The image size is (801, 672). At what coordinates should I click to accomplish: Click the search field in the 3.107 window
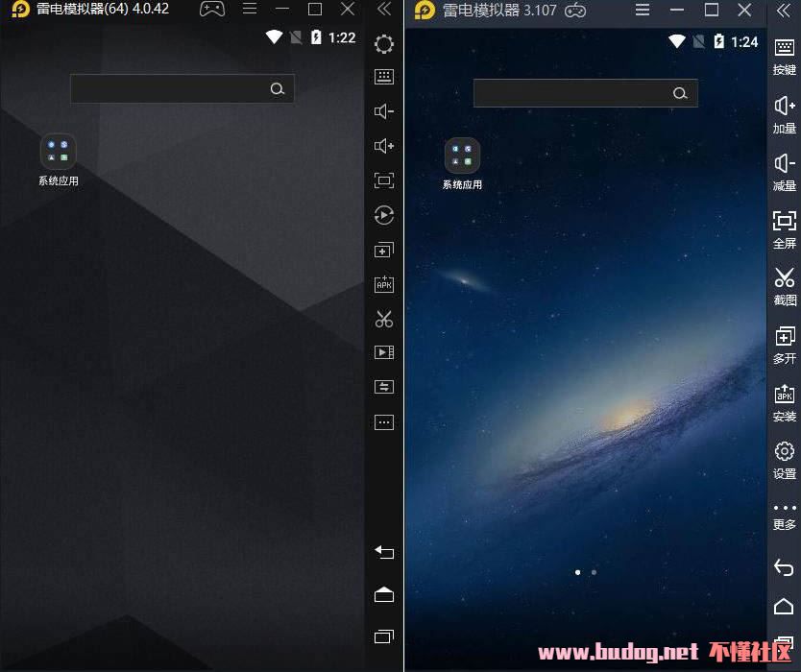(586, 93)
